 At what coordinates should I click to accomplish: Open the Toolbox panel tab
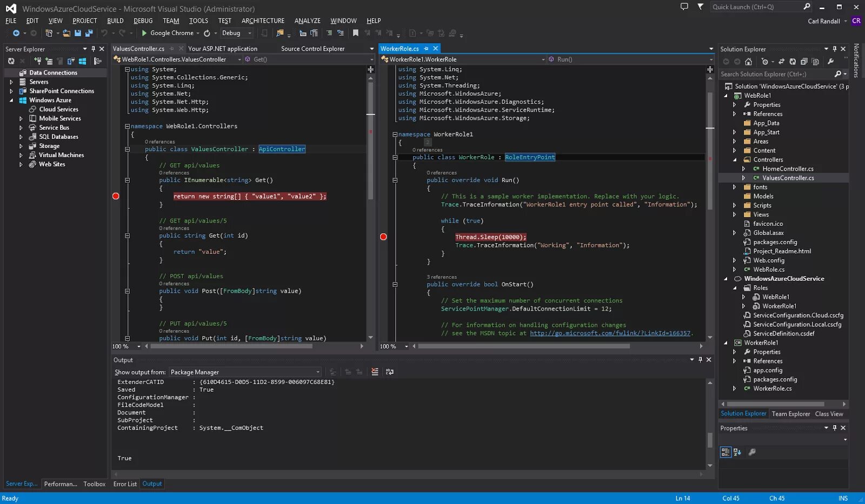coord(94,484)
